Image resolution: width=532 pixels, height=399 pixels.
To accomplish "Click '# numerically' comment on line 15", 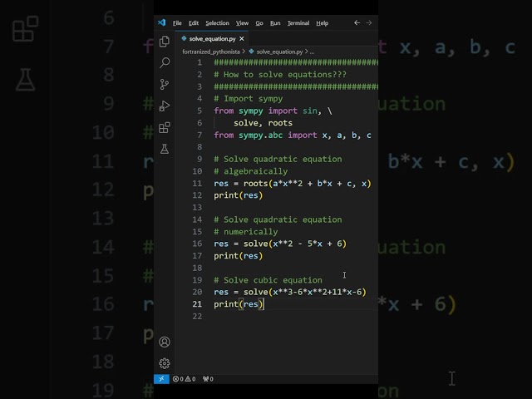I will (x=246, y=232).
